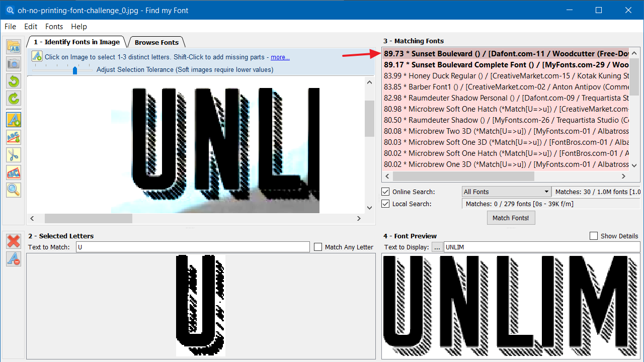The width and height of the screenshot is (644, 362).
Task: Rotate image counterclockwise with top green arrow
Action: click(14, 81)
